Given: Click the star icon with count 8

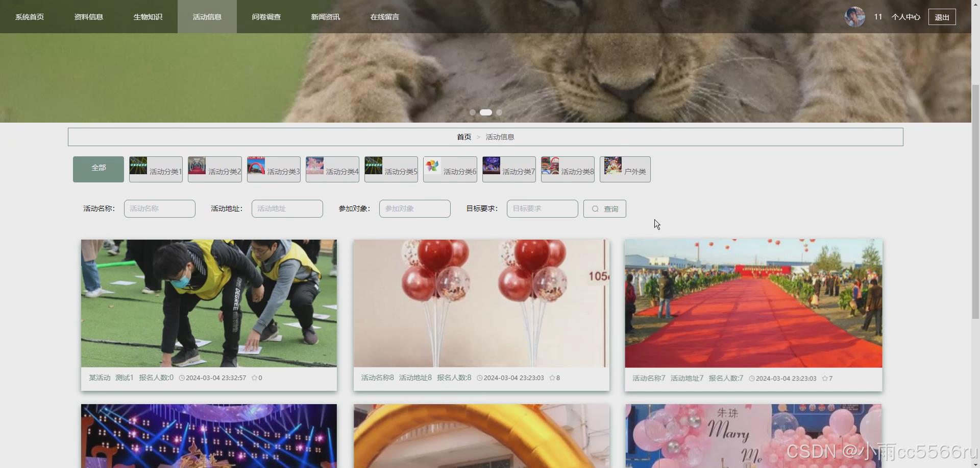Looking at the screenshot, I should tap(552, 378).
